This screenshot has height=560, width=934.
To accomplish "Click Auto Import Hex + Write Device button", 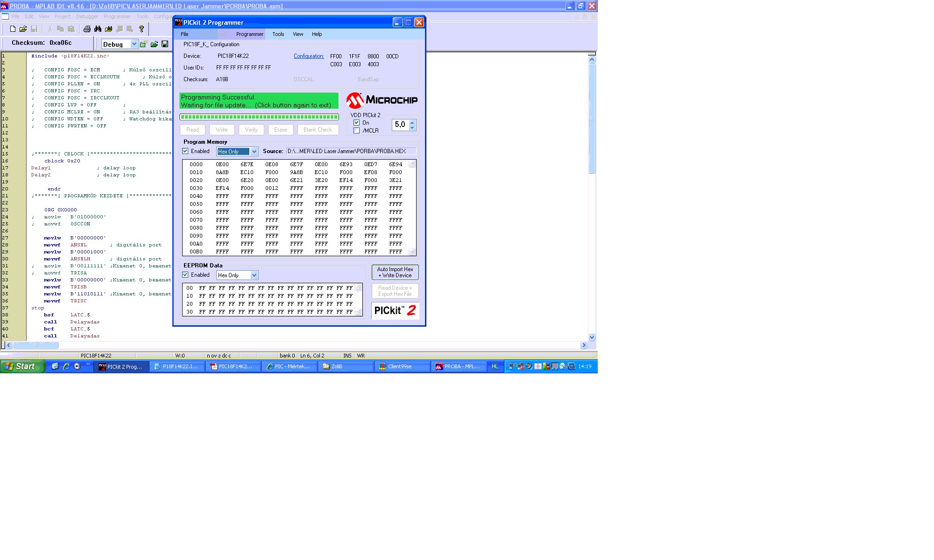I will [x=395, y=272].
